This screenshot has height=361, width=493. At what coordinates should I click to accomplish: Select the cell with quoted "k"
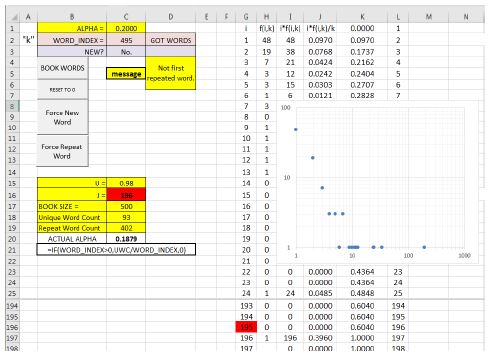click(29, 40)
